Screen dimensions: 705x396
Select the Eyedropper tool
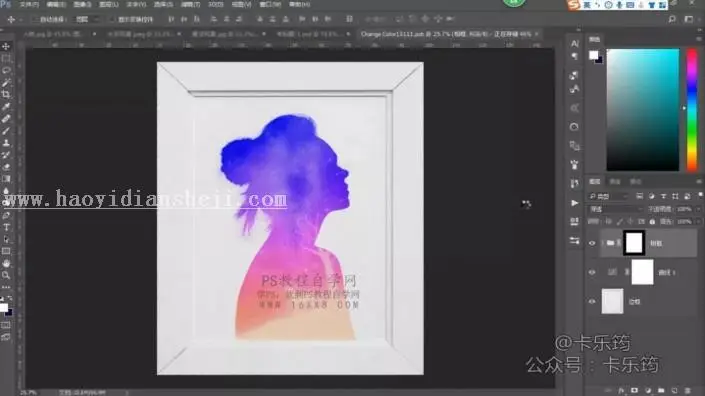(6, 107)
